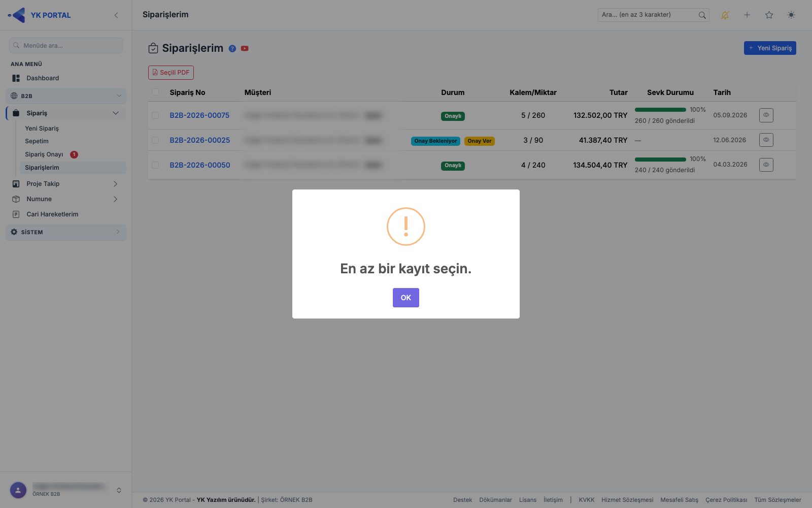This screenshot has width=812, height=508.
Task: Click the plus icon in top bar
Action: [747, 15]
